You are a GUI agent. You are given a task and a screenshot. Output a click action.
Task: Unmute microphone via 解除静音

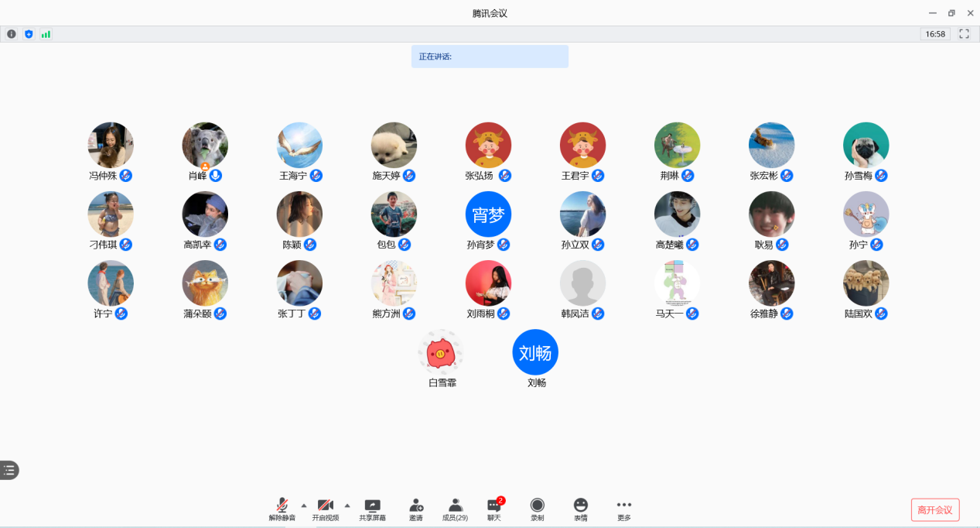(282, 506)
